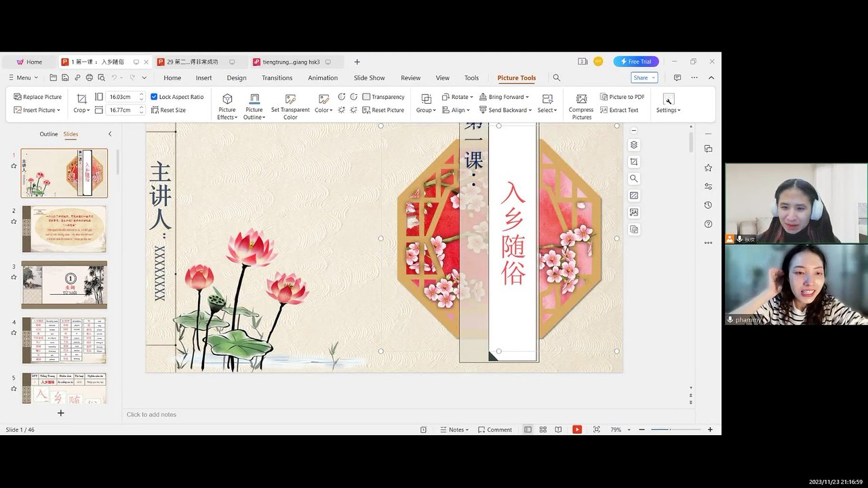Add a new document tab with plus
Viewport: 868px width, 488px height.
[357, 62]
